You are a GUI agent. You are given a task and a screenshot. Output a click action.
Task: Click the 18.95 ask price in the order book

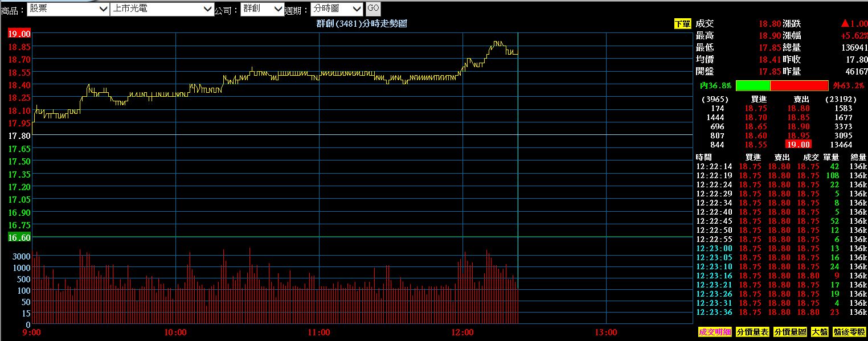pyautogui.click(x=799, y=135)
